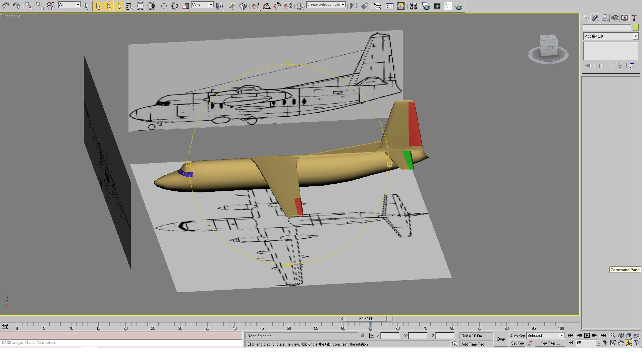Click the Zoom viewport tool
The height and width of the screenshot is (362, 644).
[613, 336]
